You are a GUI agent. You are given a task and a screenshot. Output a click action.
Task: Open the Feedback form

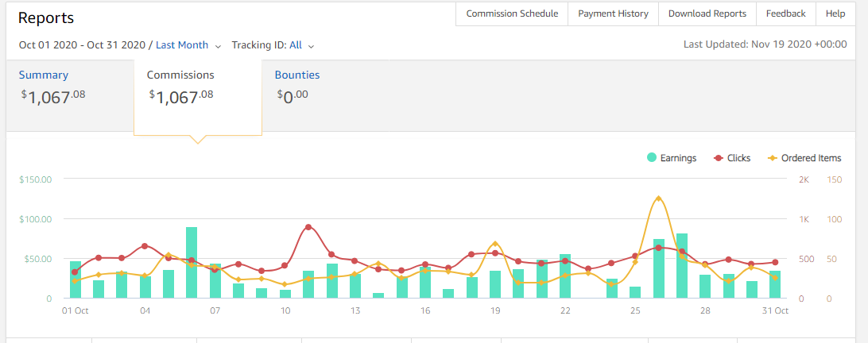(x=785, y=13)
